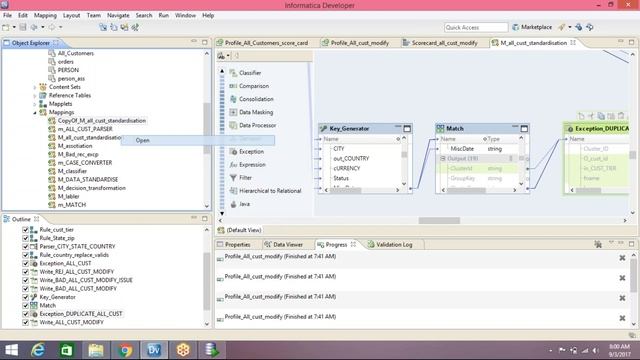Viewport: 640px width, 360px height.
Task: Click the New object toolbar icon
Action: (6, 27)
